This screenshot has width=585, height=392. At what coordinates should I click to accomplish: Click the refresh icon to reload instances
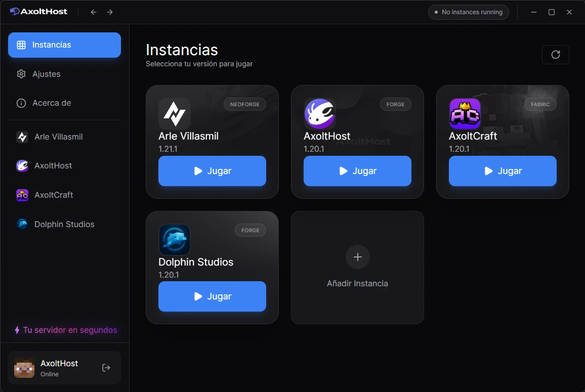(556, 55)
